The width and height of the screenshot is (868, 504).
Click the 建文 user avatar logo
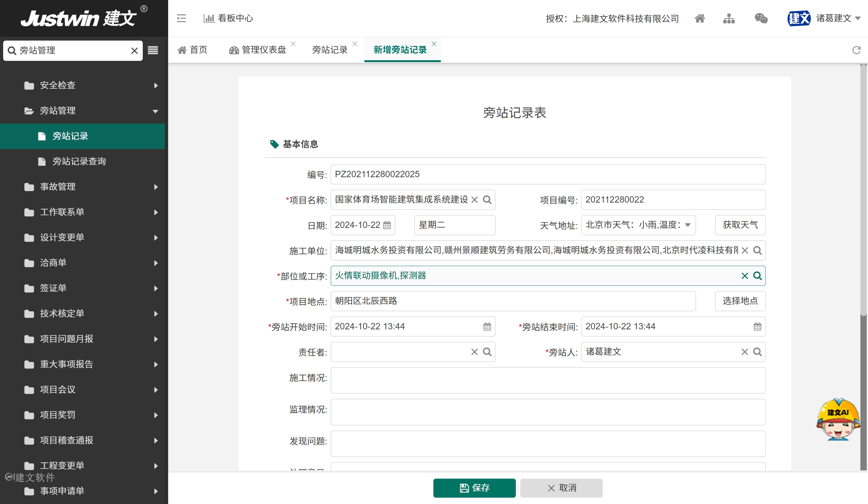point(799,18)
